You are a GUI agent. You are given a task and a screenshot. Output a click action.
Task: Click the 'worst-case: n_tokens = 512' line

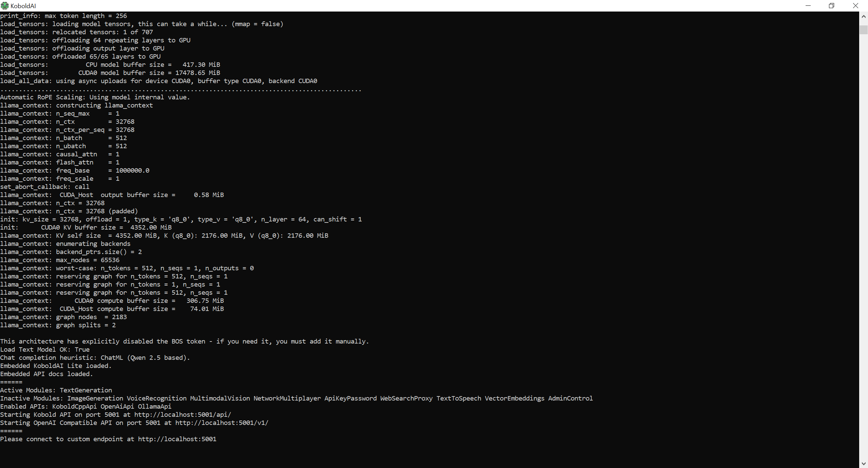pyautogui.click(x=127, y=268)
